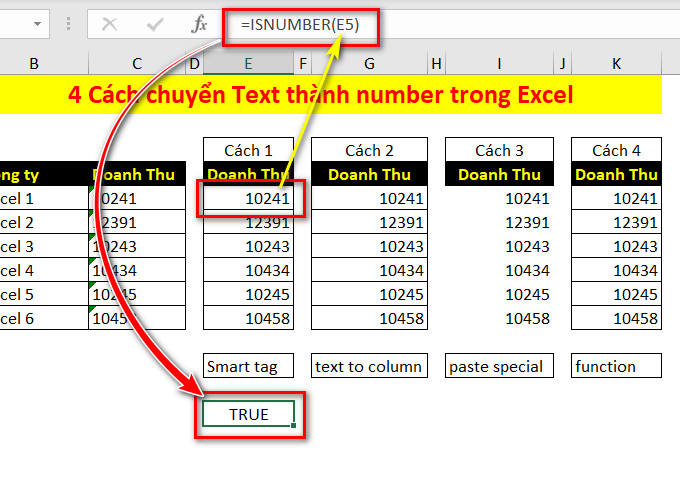Select 10458 in Cách 4 column
The height and width of the screenshot is (495, 680).
pyautogui.click(x=616, y=318)
